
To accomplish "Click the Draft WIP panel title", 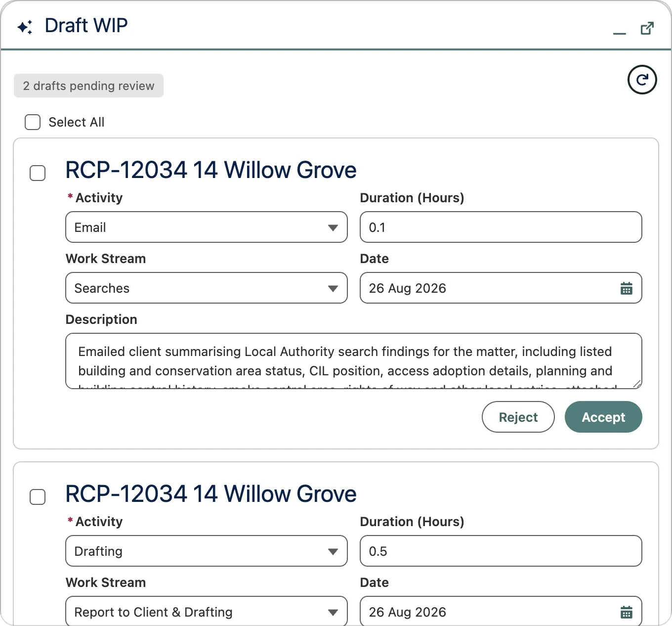I will click(x=86, y=26).
